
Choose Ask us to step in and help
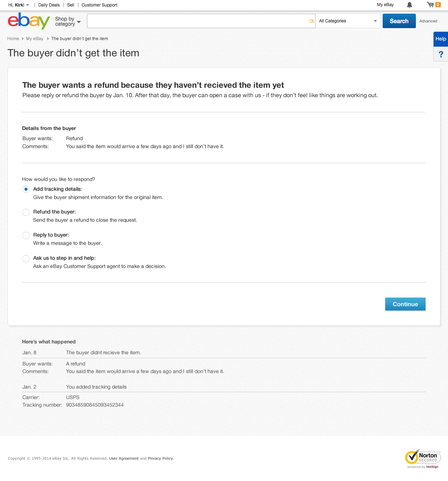(26, 259)
